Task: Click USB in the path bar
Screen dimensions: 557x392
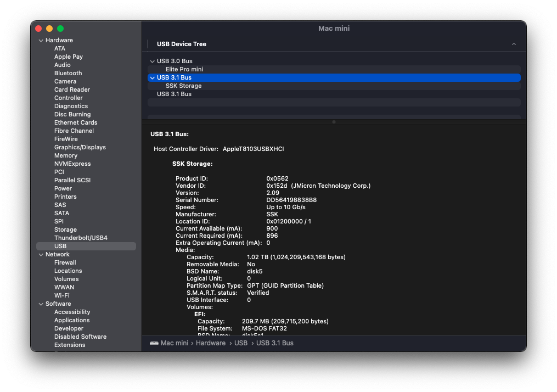Action: pyautogui.click(x=241, y=343)
